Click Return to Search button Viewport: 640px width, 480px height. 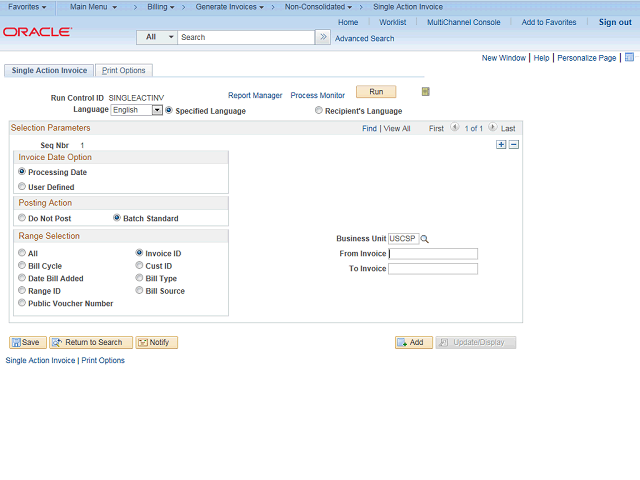[x=91, y=342]
